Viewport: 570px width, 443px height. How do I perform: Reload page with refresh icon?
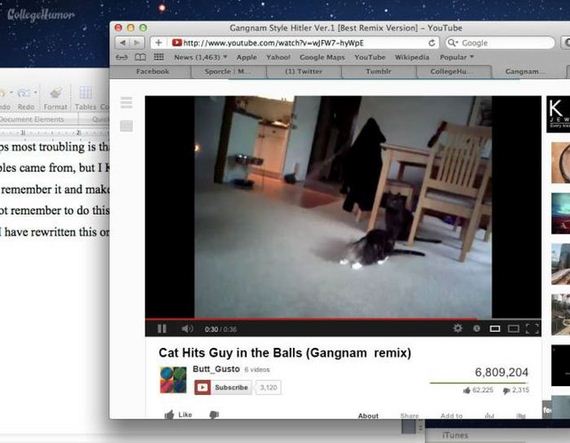431,43
